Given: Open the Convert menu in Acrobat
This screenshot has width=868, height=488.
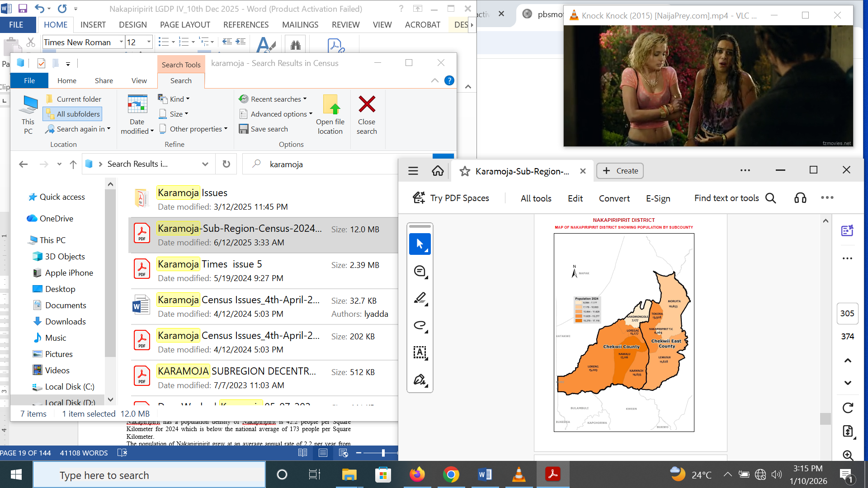Looking at the screenshot, I should [x=614, y=198].
